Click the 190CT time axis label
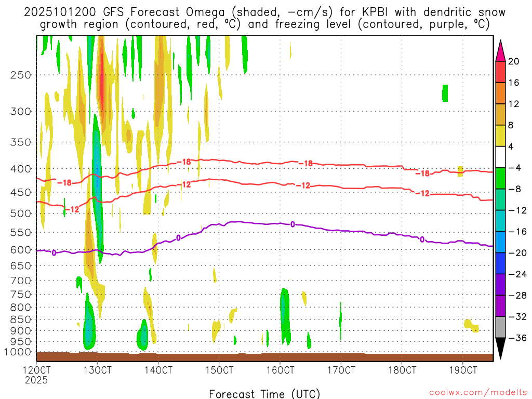 click(x=463, y=370)
